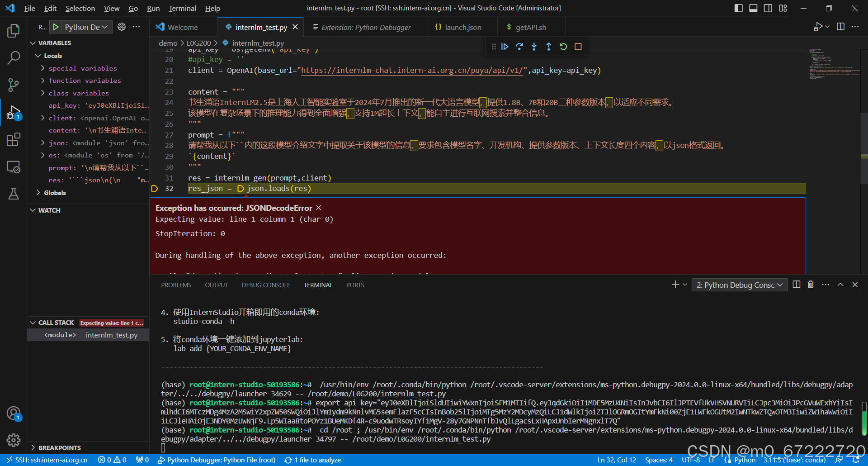
Task: Open the Selection menu
Action: (x=80, y=8)
